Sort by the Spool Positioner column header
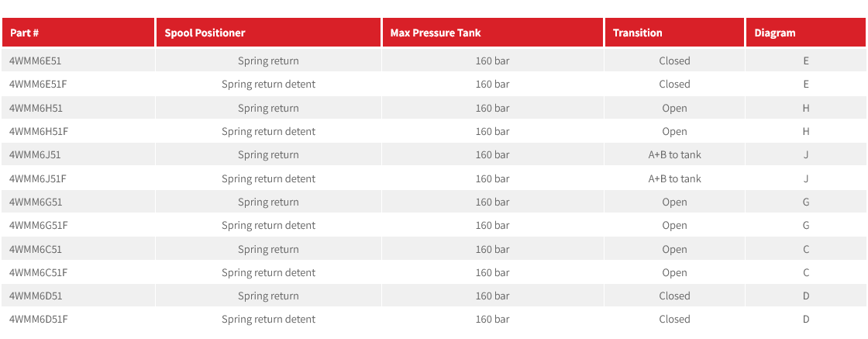Screen dimensions: 868x339 tap(205, 33)
